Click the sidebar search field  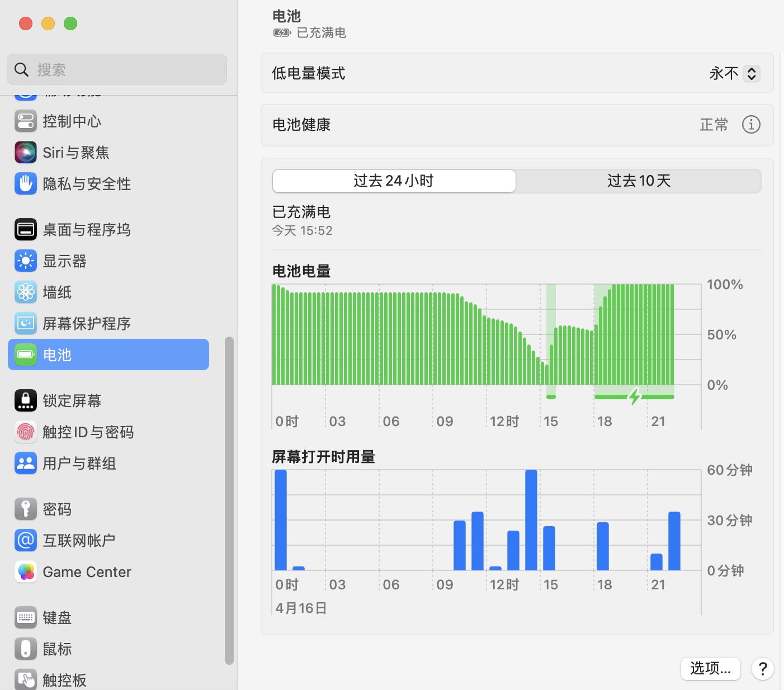click(116, 69)
